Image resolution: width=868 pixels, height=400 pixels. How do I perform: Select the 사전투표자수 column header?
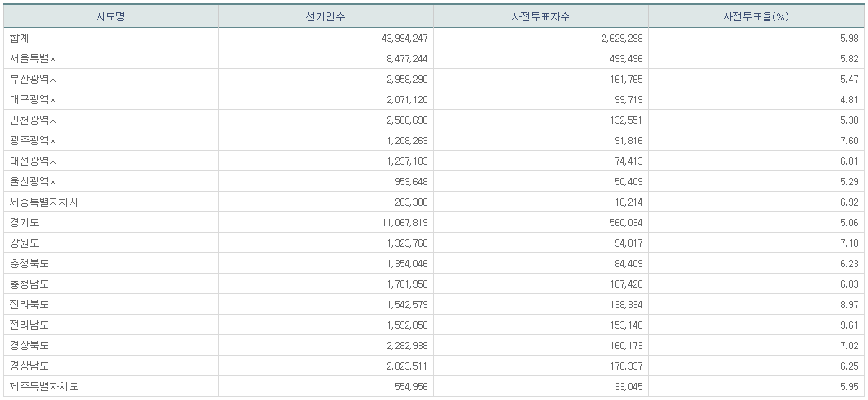pyautogui.click(x=541, y=16)
